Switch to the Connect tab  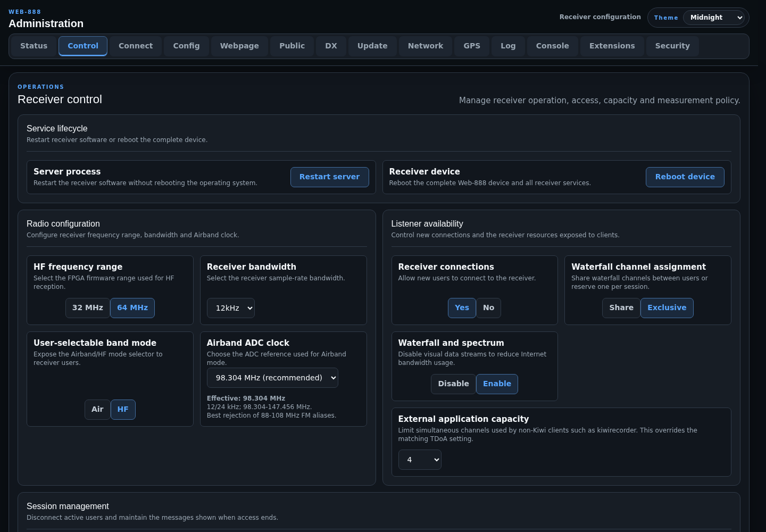[136, 46]
